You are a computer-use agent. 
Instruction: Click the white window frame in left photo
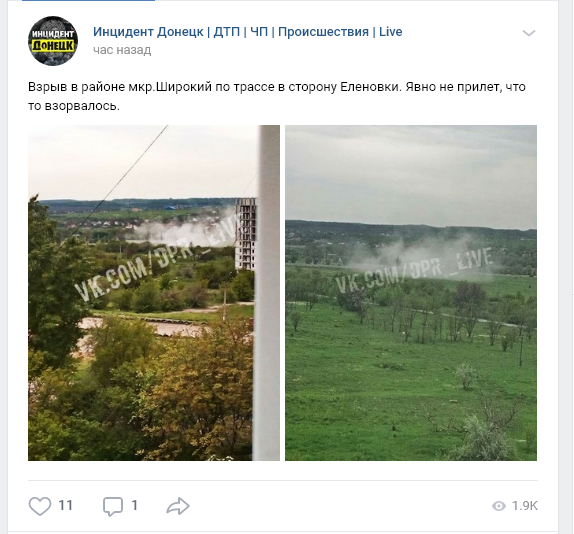pyautogui.click(x=267, y=293)
